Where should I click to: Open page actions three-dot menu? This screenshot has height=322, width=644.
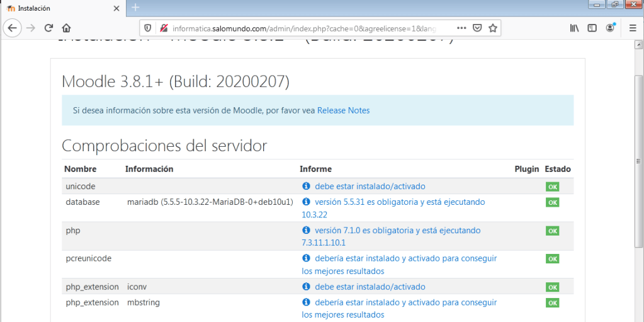click(x=461, y=28)
